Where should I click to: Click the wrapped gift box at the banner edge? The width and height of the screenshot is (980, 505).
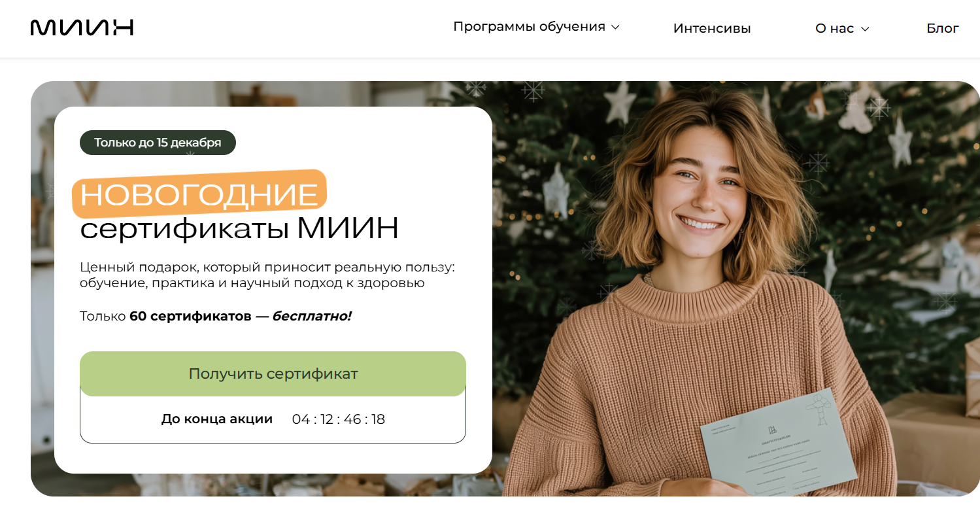pos(972,378)
